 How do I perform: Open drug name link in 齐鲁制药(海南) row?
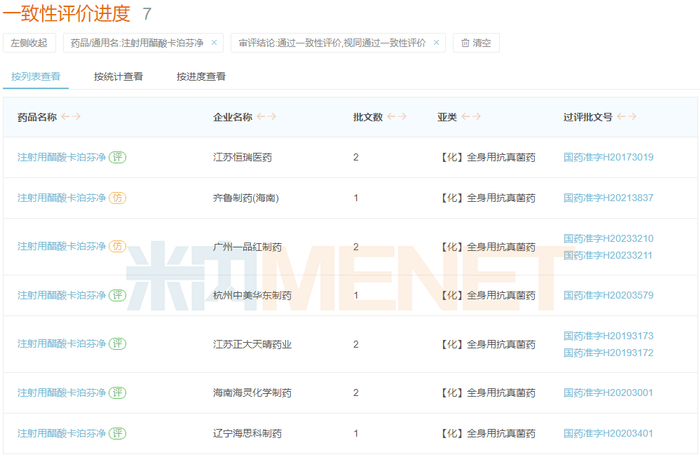(x=62, y=198)
